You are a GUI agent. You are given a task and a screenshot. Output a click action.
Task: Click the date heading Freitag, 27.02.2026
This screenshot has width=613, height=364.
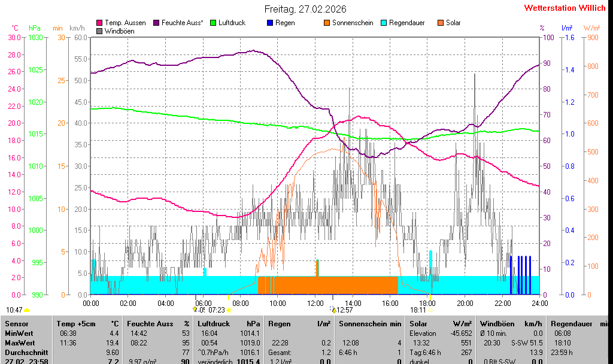coord(305,9)
